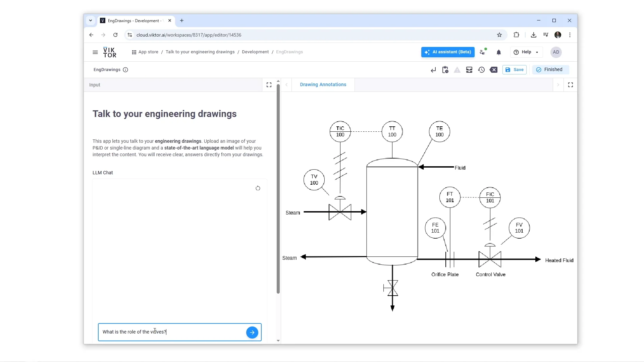Screen dimensions: 644x362
Task: Toggle fullscreen for the Input panel
Action: click(269, 85)
